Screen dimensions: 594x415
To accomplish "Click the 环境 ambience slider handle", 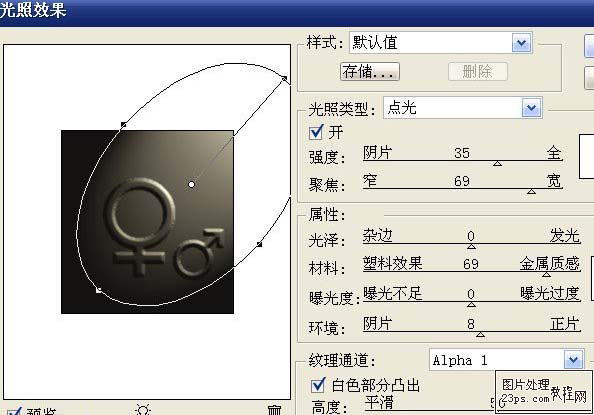I will coord(480,334).
